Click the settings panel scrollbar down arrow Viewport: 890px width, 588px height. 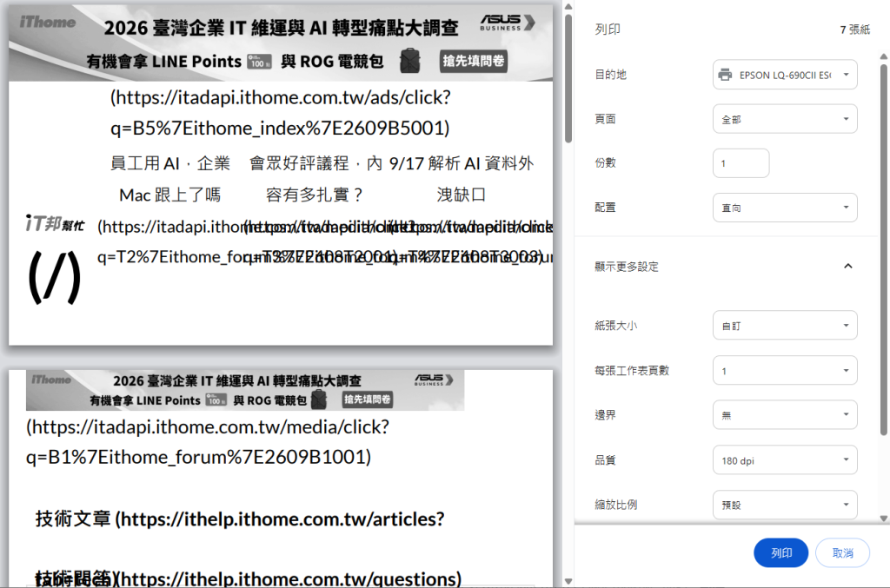coord(884,519)
